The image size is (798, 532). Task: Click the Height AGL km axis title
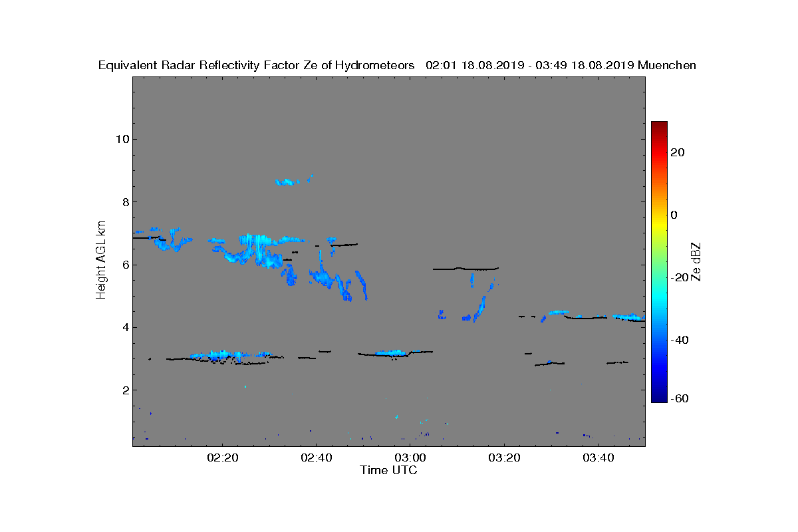101,261
